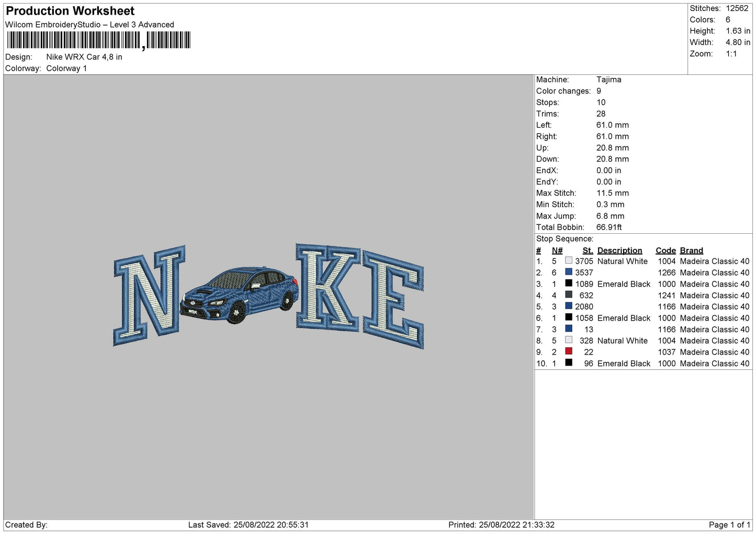Click the 'Created By:' footer label

point(26,525)
